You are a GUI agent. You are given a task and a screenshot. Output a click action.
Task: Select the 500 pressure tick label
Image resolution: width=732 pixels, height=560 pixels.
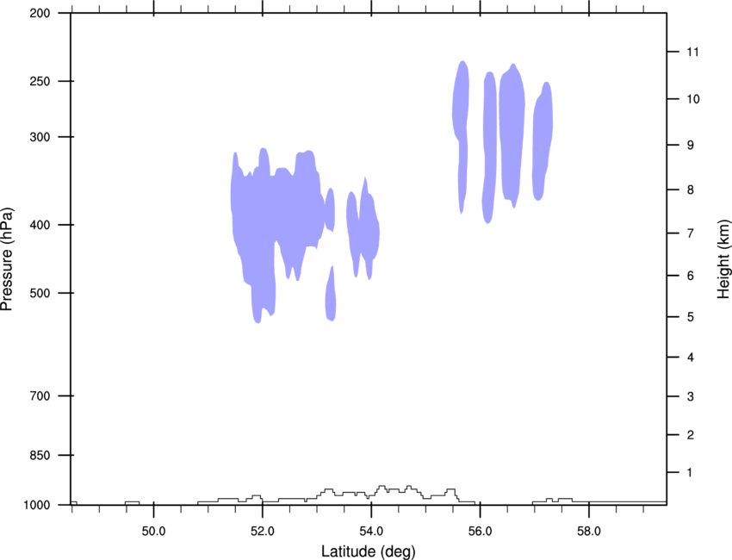(x=40, y=293)
